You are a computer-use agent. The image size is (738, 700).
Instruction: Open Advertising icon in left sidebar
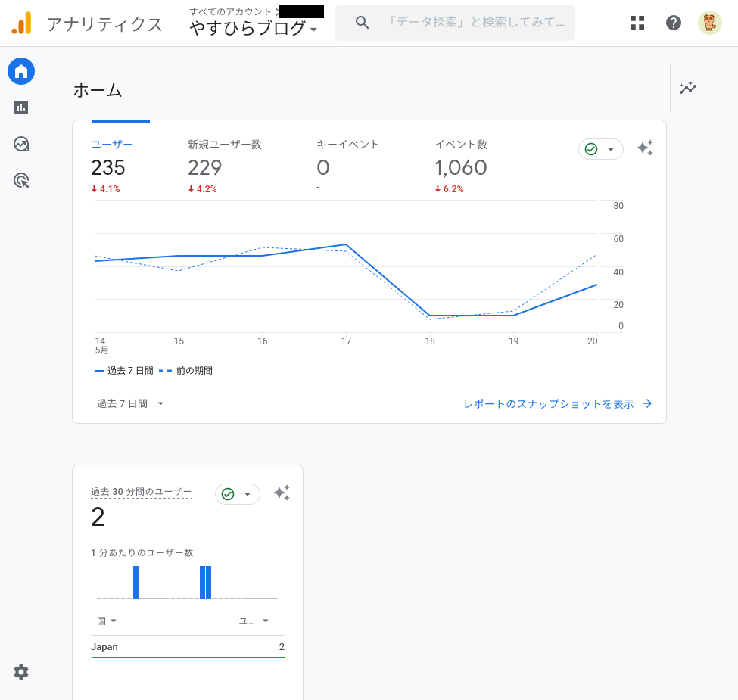point(21,180)
